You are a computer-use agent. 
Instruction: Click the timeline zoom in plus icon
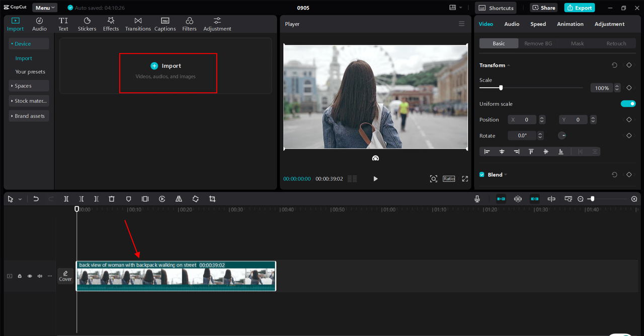pyautogui.click(x=634, y=199)
